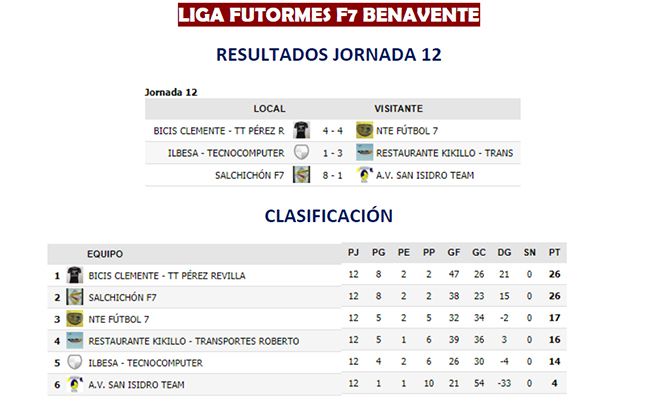This screenshot has height=410, width=670.
Task: Select NTE Fútbol 7 logo in classification
Action: pos(74,319)
